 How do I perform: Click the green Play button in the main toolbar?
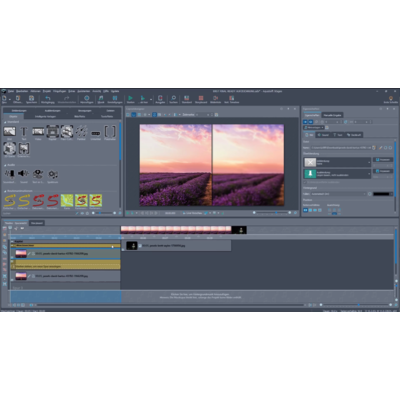(x=131, y=98)
